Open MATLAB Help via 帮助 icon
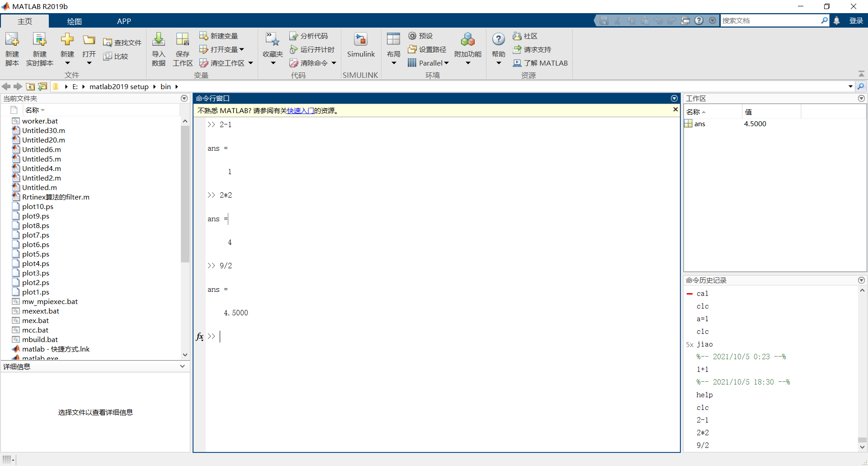Viewport: 868px width, 466px height. 498,40
